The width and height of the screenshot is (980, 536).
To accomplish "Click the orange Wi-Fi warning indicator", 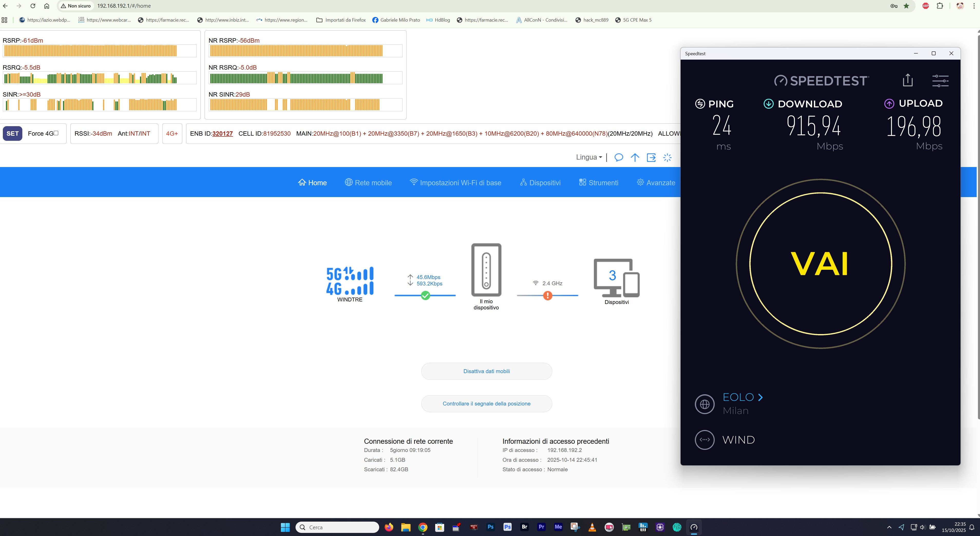I will coord(547,295).
